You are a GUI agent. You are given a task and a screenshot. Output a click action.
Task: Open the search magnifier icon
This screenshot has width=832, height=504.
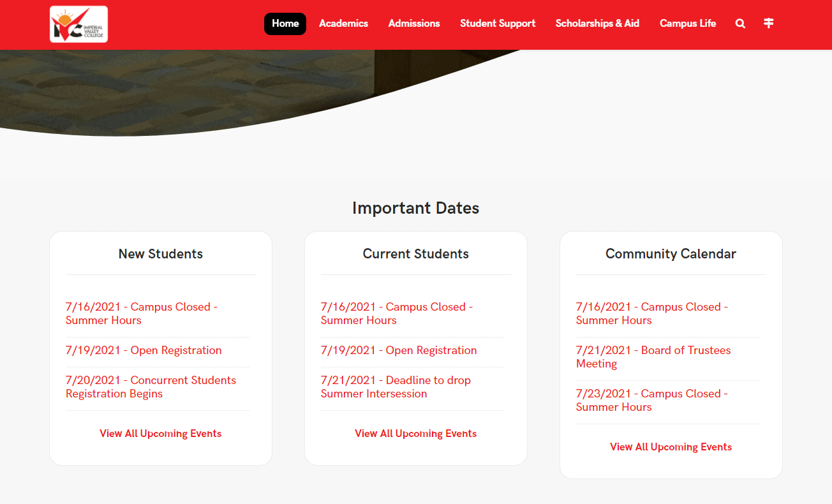pos(740,24)
